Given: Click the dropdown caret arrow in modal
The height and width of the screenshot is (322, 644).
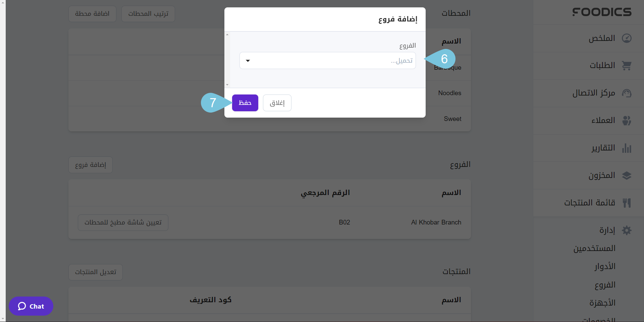Looking at the screenshot, I should point(248,61).
